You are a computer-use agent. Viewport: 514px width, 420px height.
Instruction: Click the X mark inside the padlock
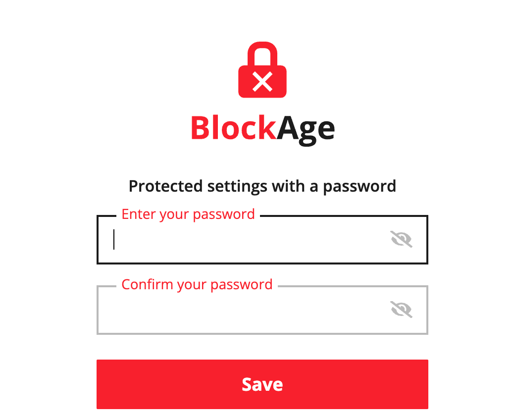(262, 81)
